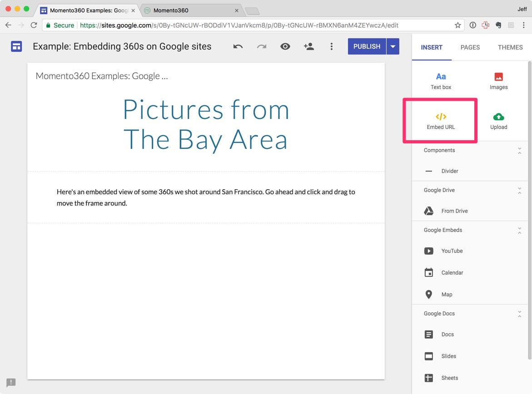Bookmark page with the star icon
532x394 pixels.
click(x=457, y=25)
